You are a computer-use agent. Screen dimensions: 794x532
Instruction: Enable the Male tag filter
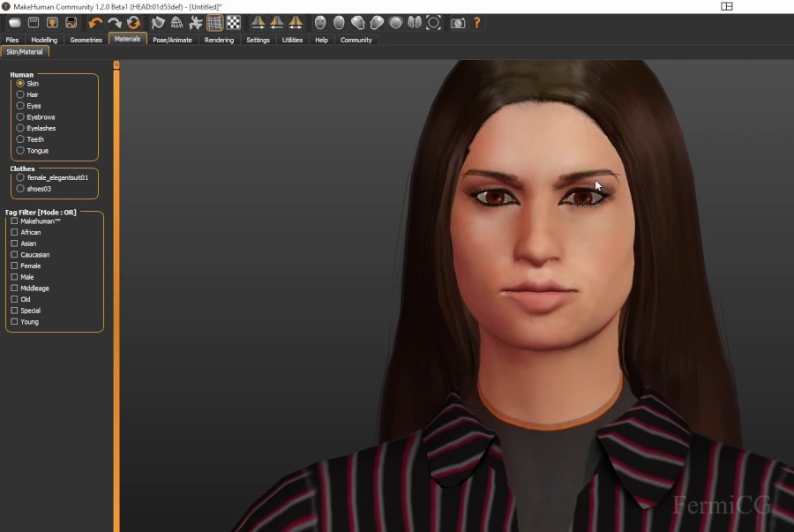click(14, 276)
